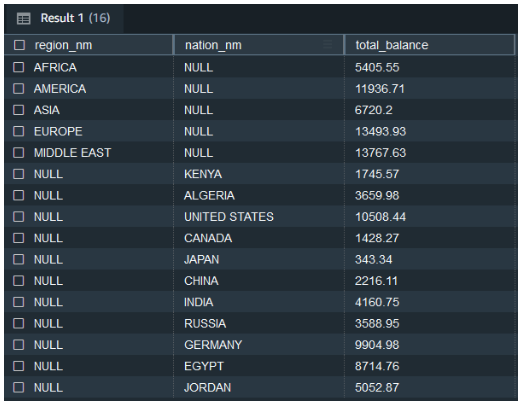521x404 pixels.
Task: Toggle the select-all checkbox in the header
Action: click(x=19, y=45)
